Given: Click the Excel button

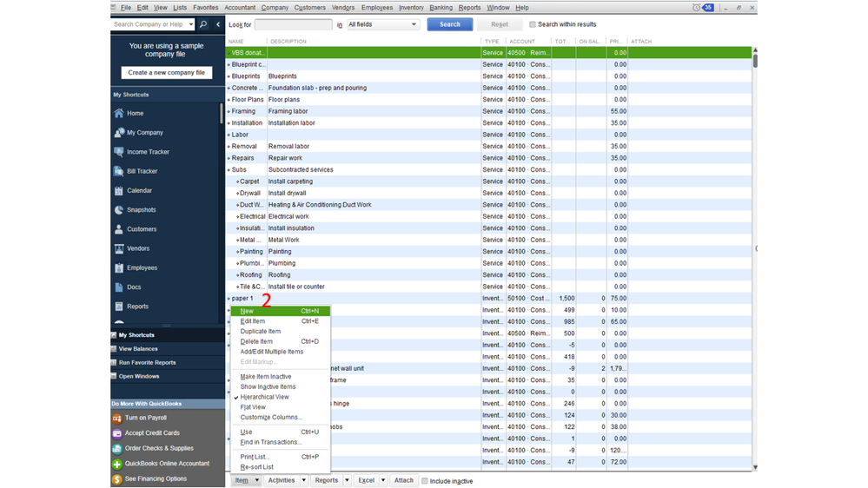Looking at the screenshot, I should (x=366, y=481).
